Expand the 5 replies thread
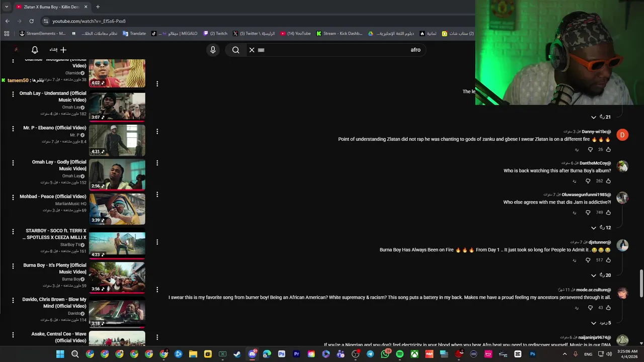This screenshot has height=362, width=644. (x=601, y=323)
